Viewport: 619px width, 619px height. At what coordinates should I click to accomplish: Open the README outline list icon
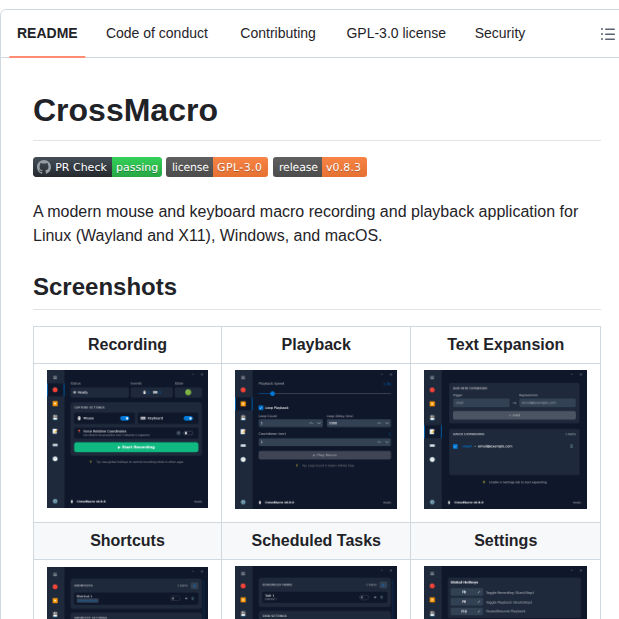(x=608, y=34)
